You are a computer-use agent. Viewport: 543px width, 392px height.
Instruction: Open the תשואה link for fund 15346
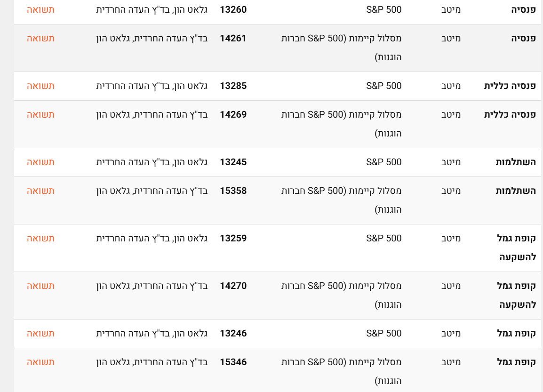coord(40,362)
